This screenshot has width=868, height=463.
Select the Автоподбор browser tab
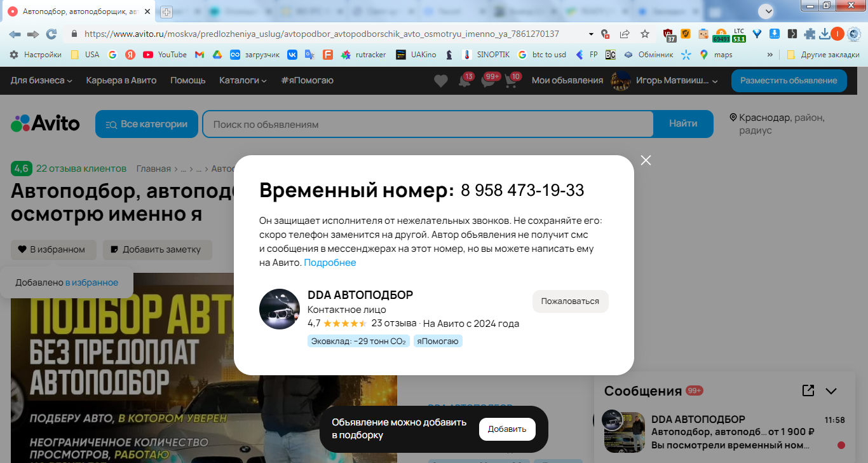pos(78,11)
